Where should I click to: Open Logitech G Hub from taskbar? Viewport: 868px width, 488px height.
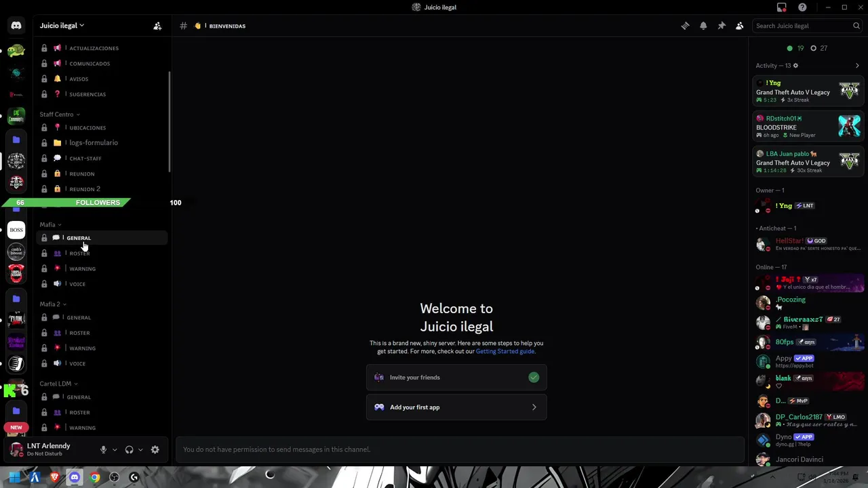pos(134,477)
